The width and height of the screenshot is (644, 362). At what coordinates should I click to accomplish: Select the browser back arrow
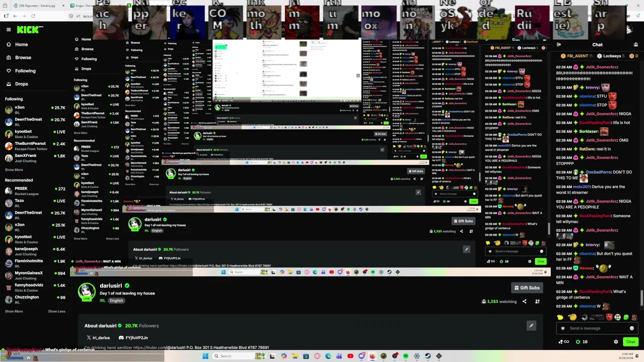(x=15, y=16)
